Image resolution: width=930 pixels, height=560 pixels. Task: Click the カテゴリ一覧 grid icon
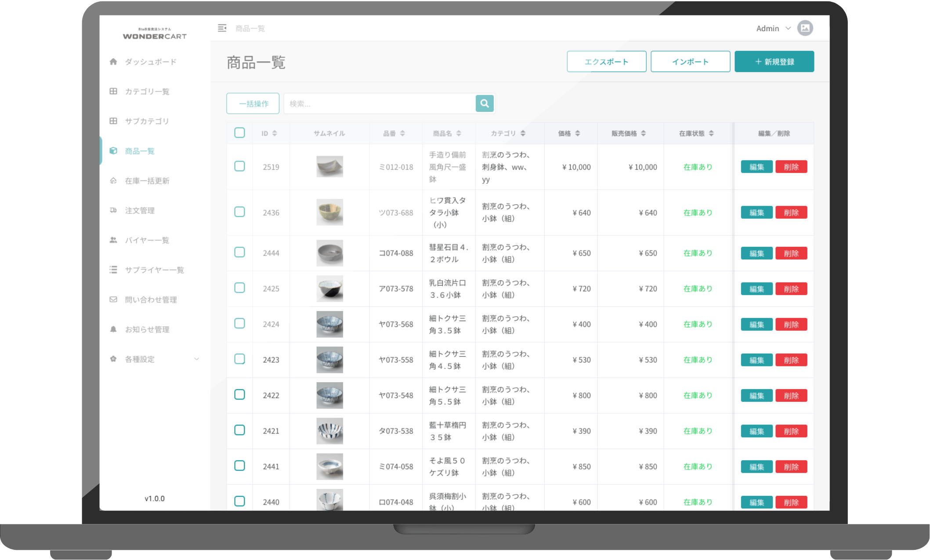pyautogui.click(x=113, y=91)
